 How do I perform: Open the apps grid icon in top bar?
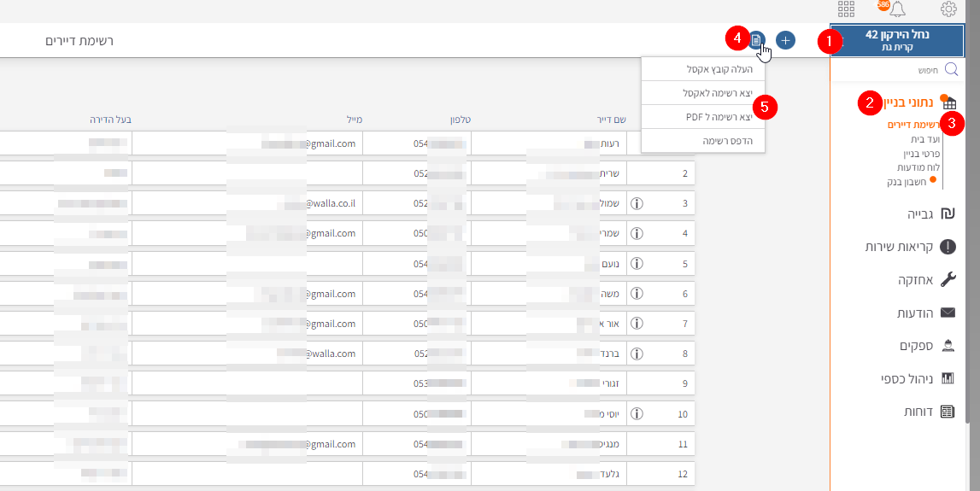(846, 9)
